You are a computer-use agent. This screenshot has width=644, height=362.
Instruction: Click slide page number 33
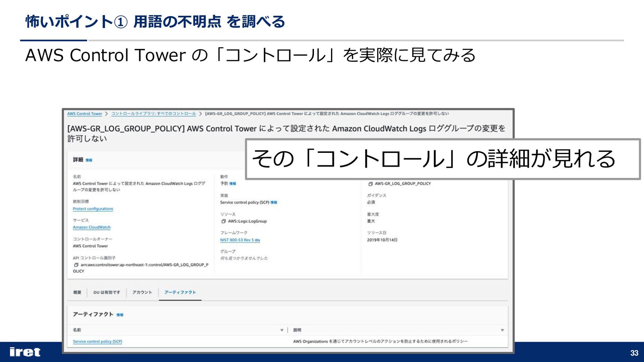click(x=634, y=353)
